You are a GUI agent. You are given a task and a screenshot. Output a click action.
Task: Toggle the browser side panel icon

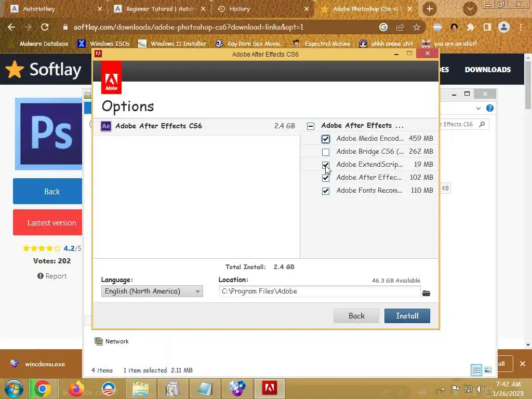point(487,27)
